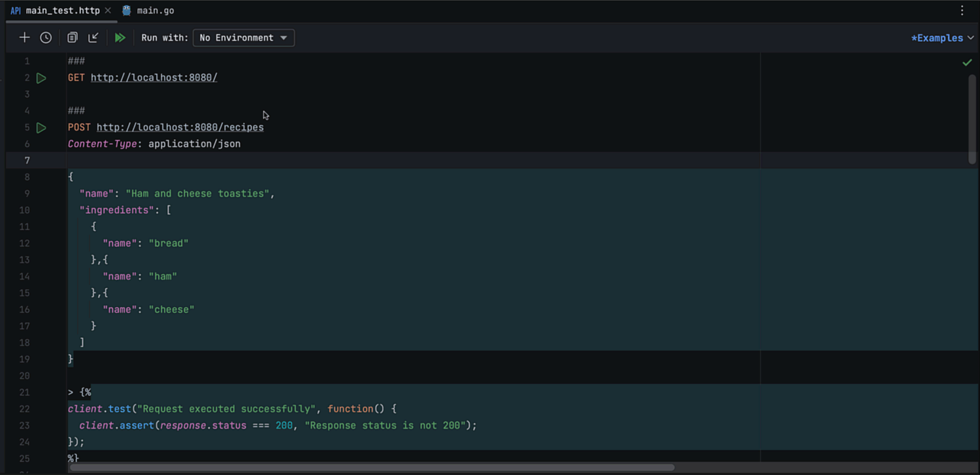Screen dimensions: 980x475
Task: Click the copy-as-cURL toolbar icon
Action: (72, 37)
